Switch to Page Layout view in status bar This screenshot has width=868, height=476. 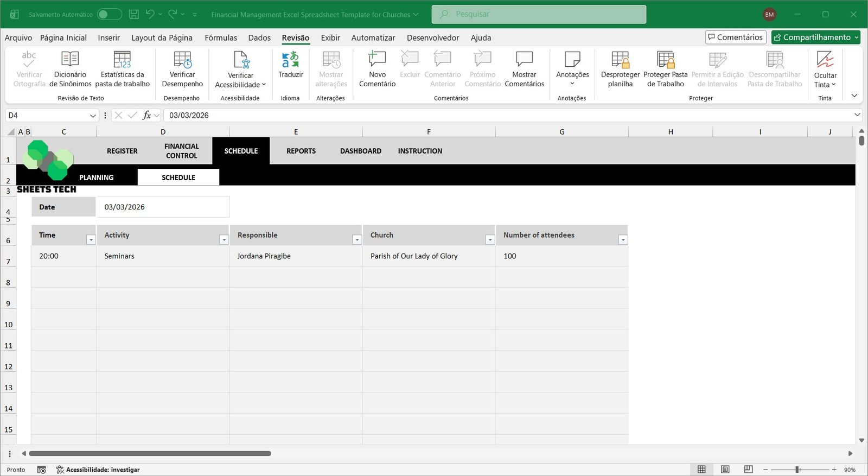coord(725,469)
